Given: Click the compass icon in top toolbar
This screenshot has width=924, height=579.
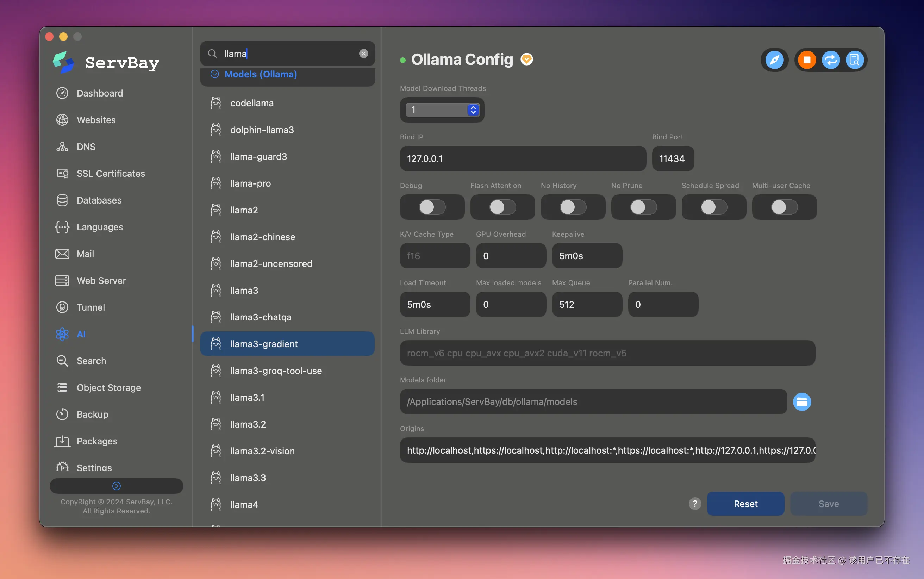Looking at the screenshot, I should pyautogui.click(x=774, y=60).
